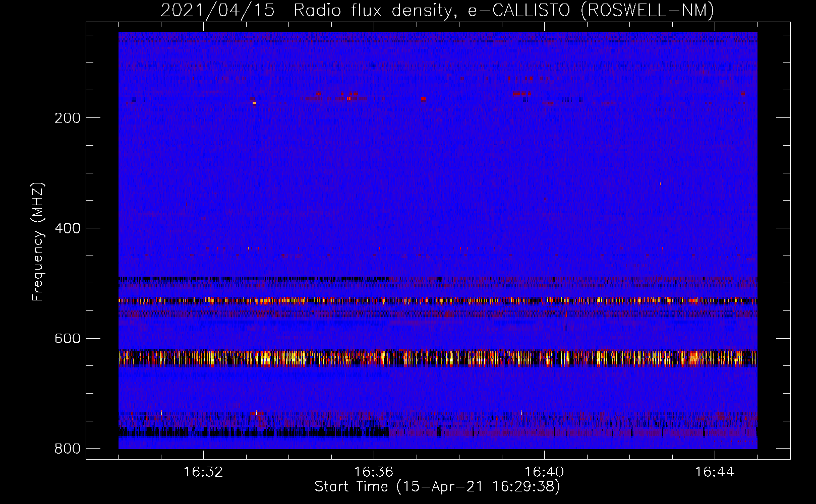The height and width of the screenshot is (504, 816).
Task: Click the 16:36 time tick label
Action: pos(374,472)
